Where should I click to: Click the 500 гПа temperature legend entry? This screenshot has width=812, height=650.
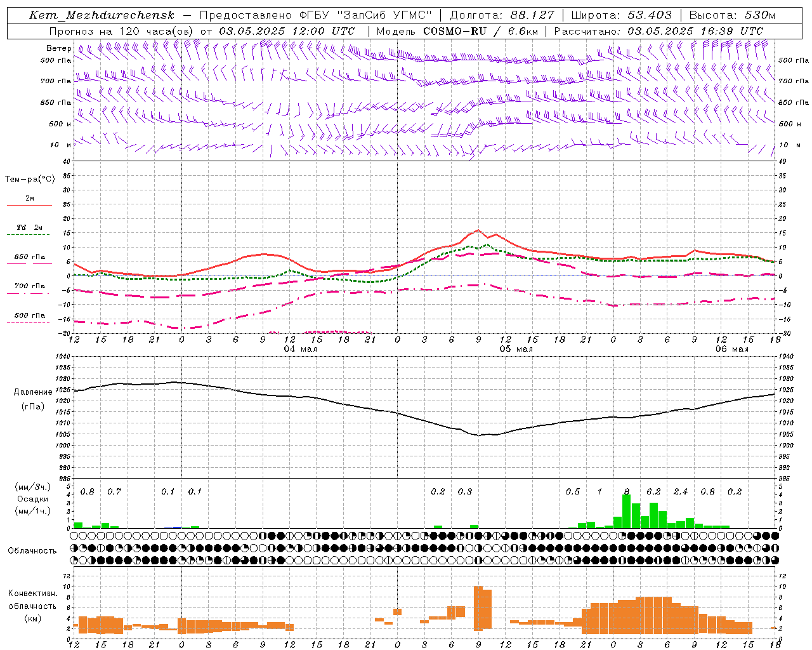point(30,315)
